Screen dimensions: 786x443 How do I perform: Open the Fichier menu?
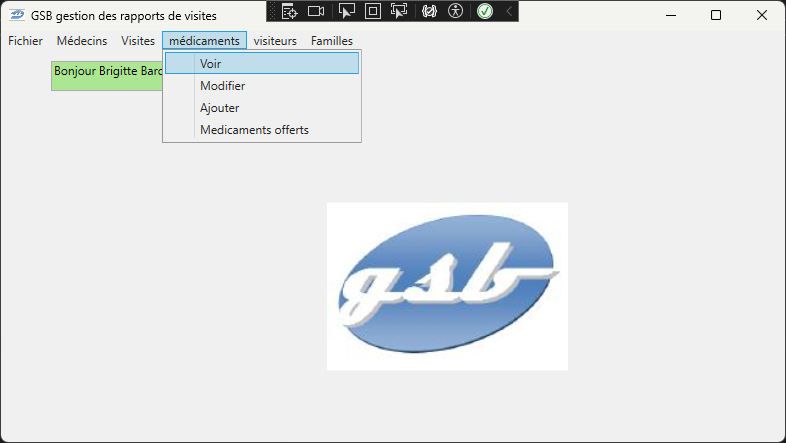tap(25, 41)
